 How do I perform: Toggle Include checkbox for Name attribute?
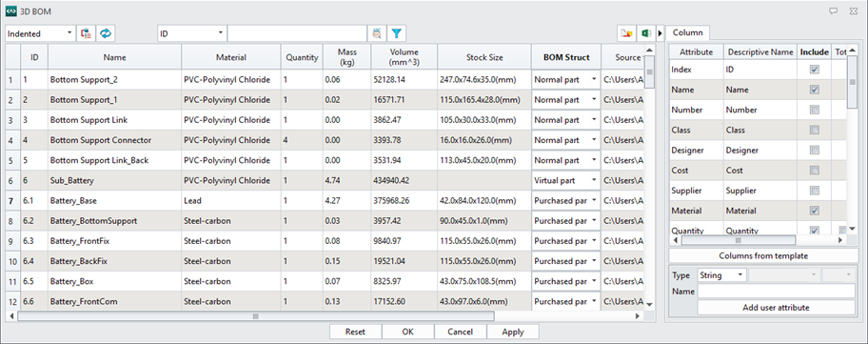coord(815,90)
